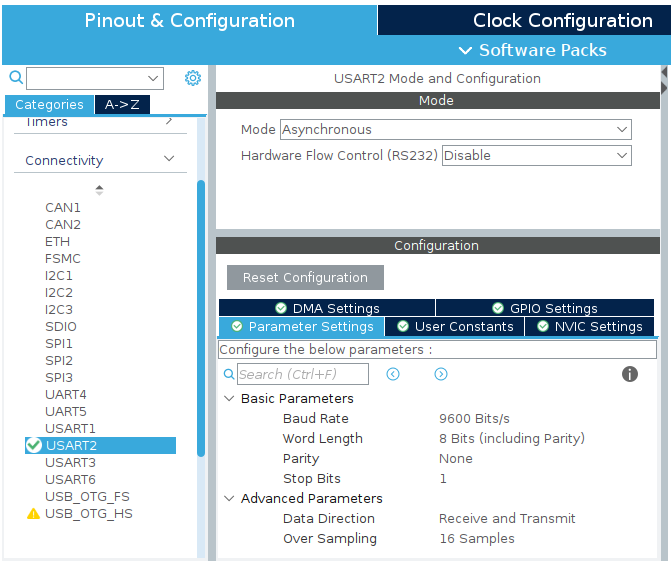Click the parameter Search (Ctrl+F) field

(303, 374)
